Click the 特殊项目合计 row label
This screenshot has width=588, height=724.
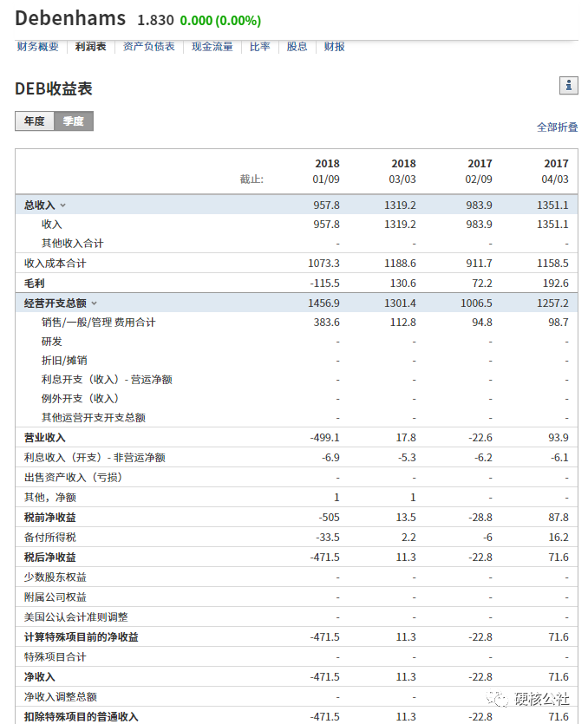coord(56,656)
